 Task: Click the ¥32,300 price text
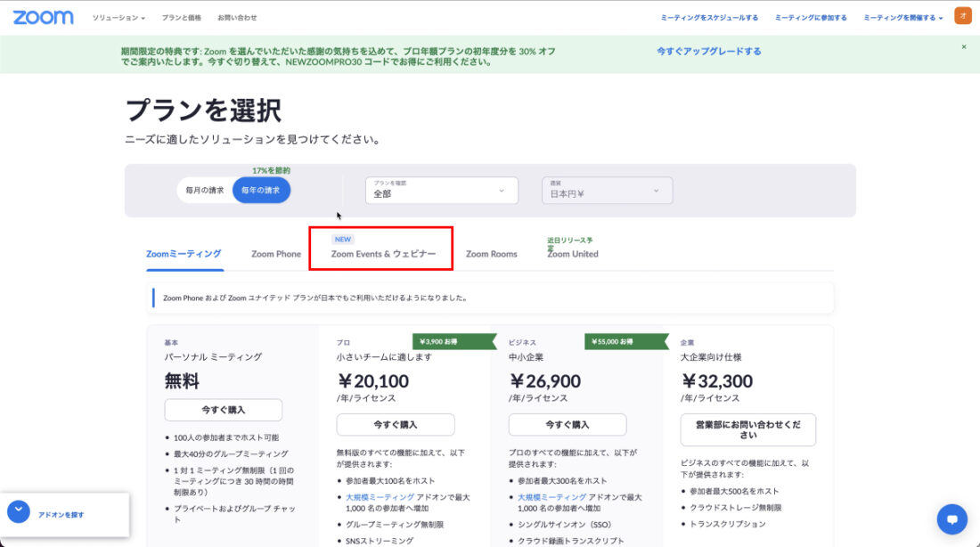(x=717, y=381)
